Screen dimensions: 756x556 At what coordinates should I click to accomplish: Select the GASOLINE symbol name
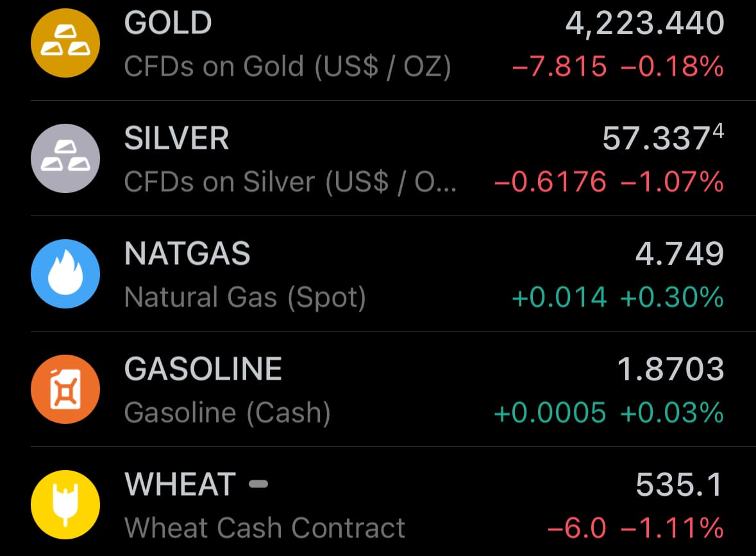click(x=203, y=369)
